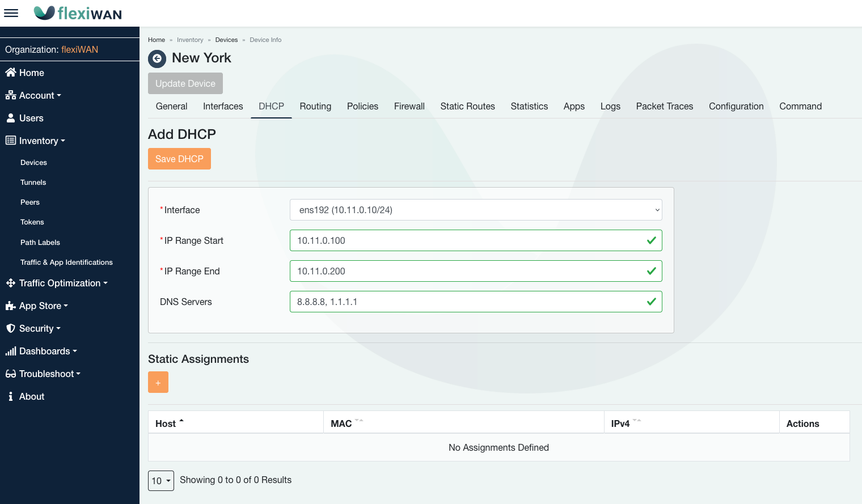Switch to the Firewall tab
The height and width of the screenshot is (504, 862).
pyautogui.click(x=409, y=106)
